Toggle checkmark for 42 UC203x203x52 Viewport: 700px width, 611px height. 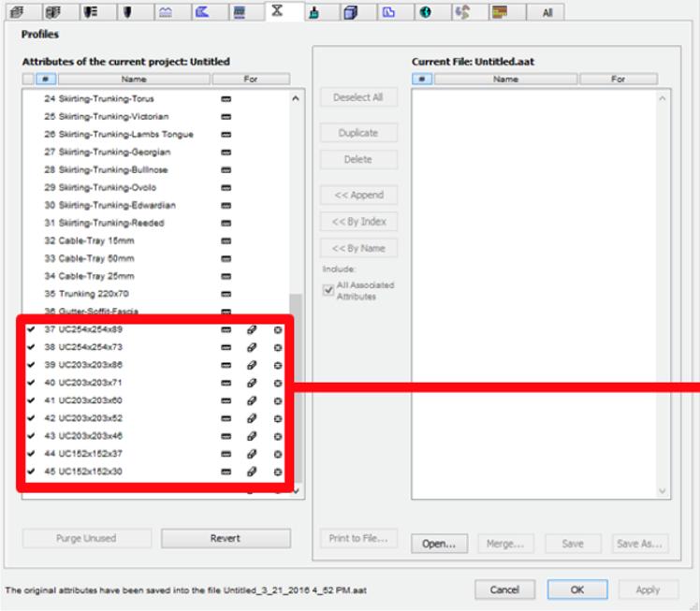click(31, 417)
